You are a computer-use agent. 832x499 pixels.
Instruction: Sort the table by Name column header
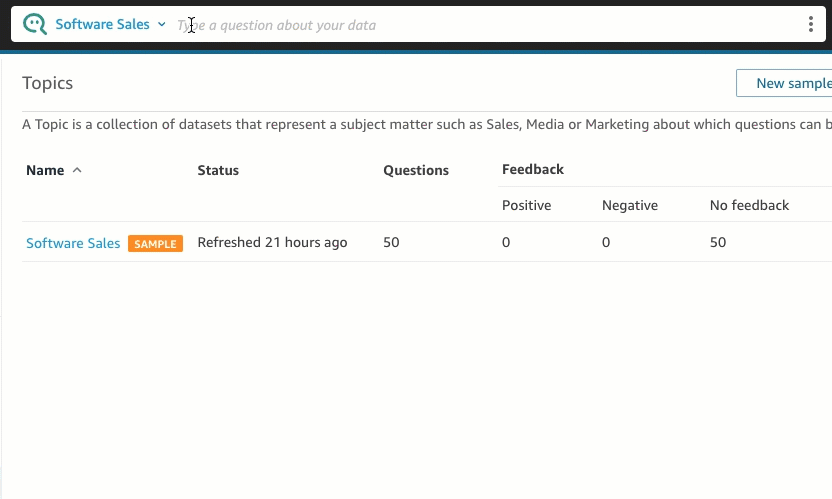coord(45,170)
